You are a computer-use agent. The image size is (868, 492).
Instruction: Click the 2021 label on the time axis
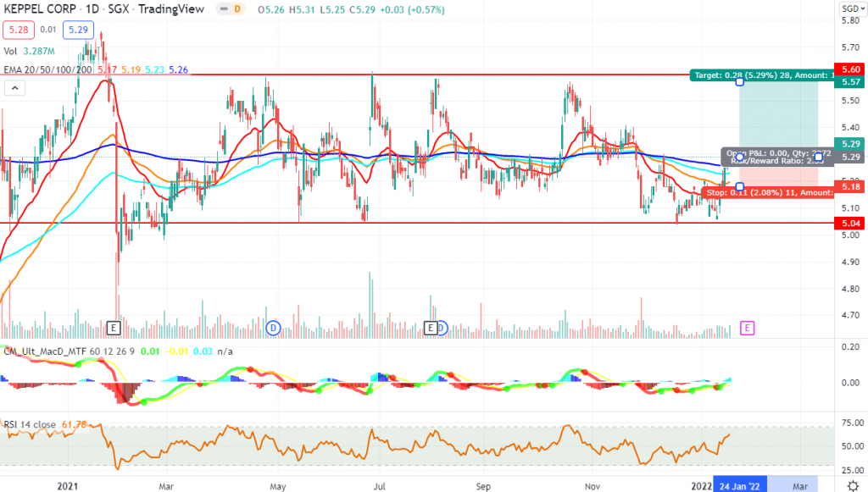68,486
